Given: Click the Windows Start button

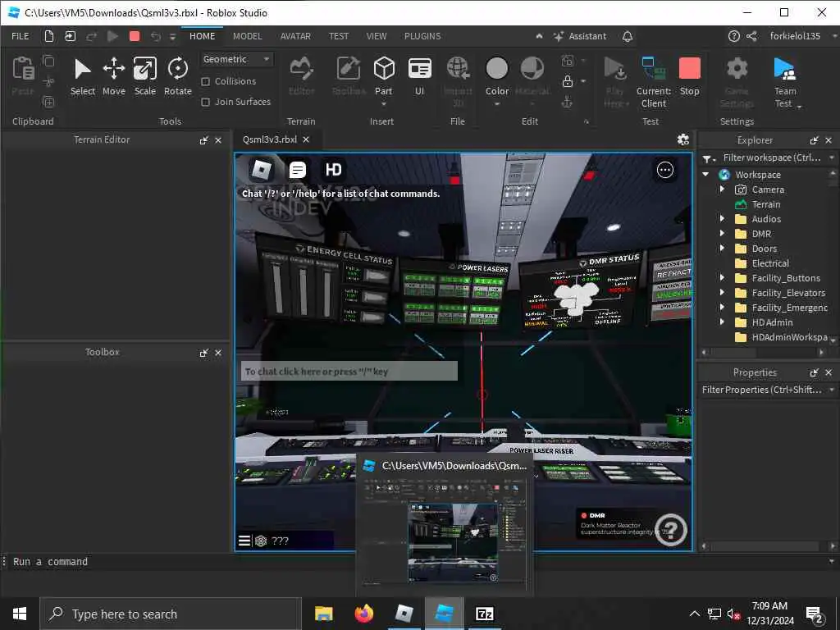Looking at the screenshot, I should coord(20,614).
